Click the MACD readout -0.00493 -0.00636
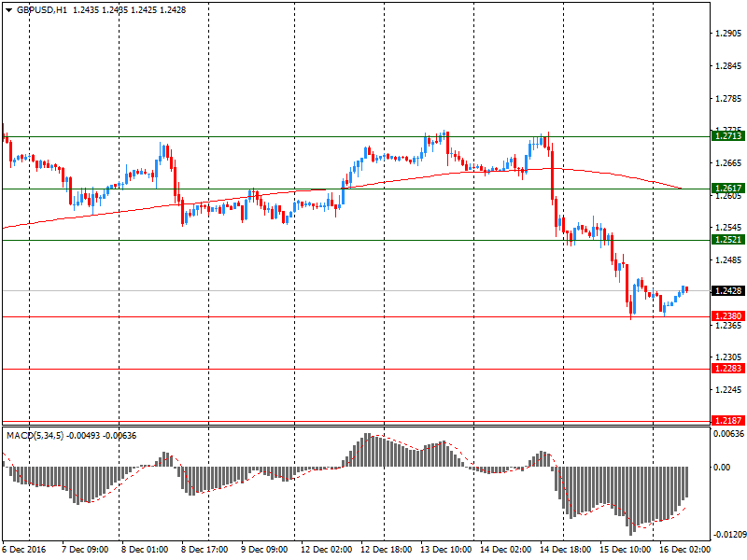This screenshot has width=747, height=560. (102, 436)
